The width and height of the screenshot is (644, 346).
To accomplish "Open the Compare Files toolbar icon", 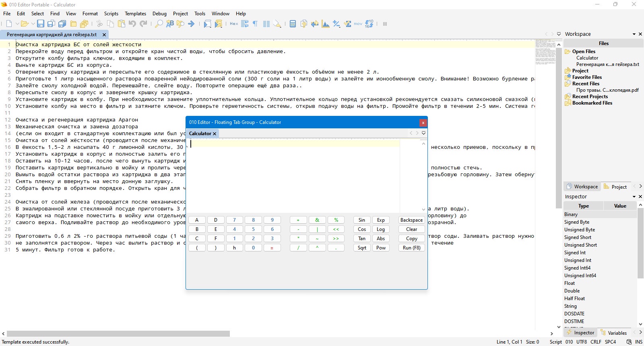I will 303,24.
